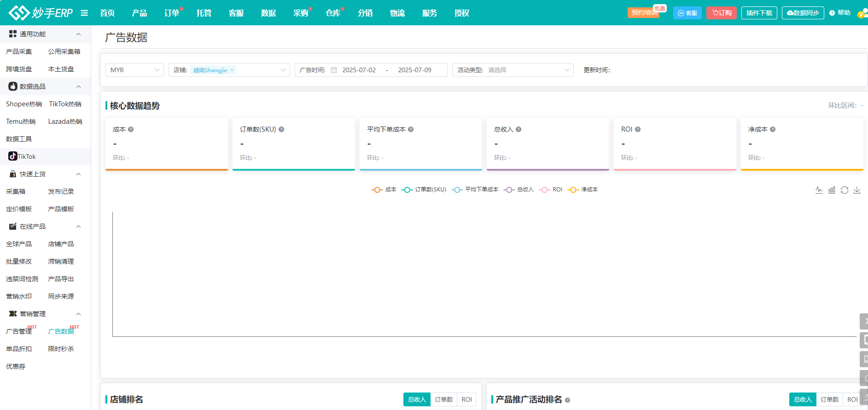Toggle the 平均下单成本 legend series
Screen dimensions: 868x410
pyautogui.click(x=475, y=190)
